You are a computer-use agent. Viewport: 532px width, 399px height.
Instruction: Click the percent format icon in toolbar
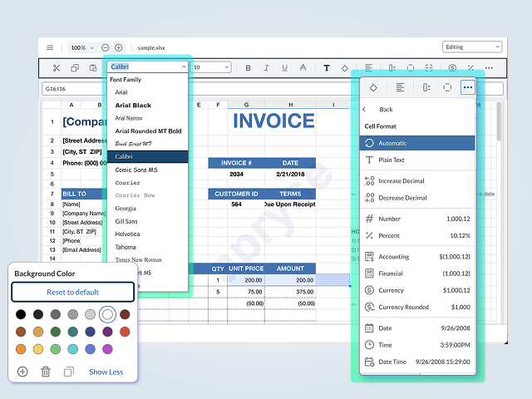470,68
